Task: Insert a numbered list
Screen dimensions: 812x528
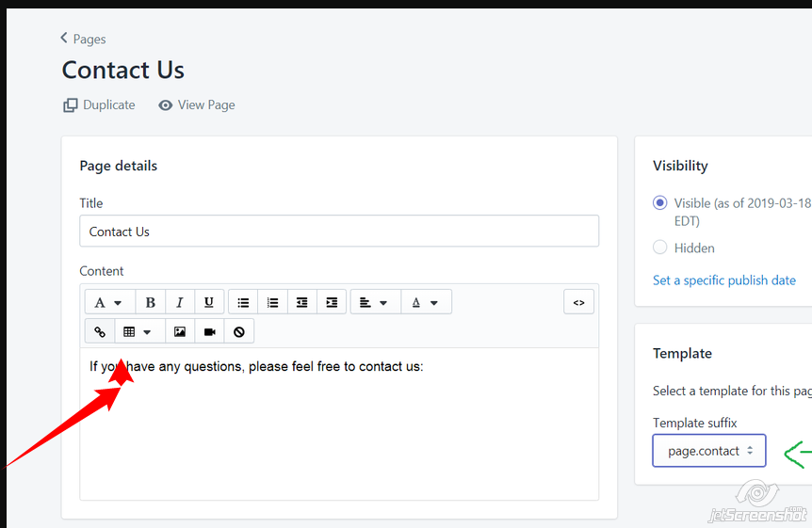Action: tap(272, 302)
